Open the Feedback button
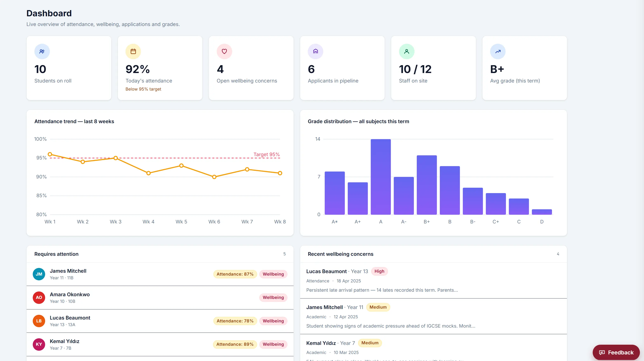 pyautogui.click(x=616, y=353)
